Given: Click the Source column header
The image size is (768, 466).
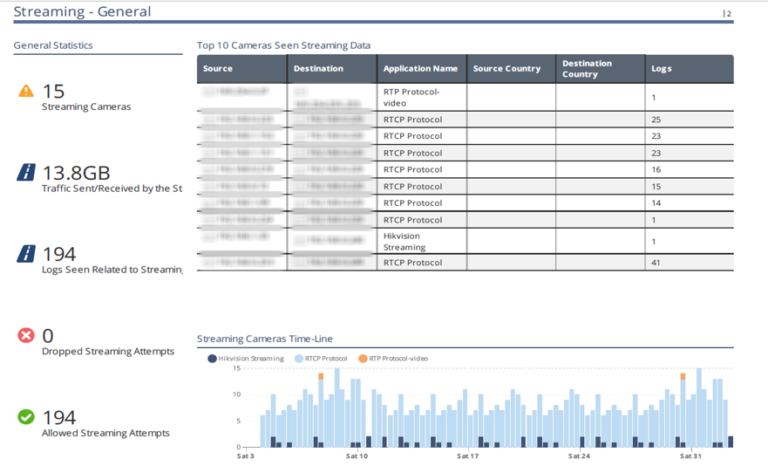Looking at the screenshot, I should click(x=242, y=69).
